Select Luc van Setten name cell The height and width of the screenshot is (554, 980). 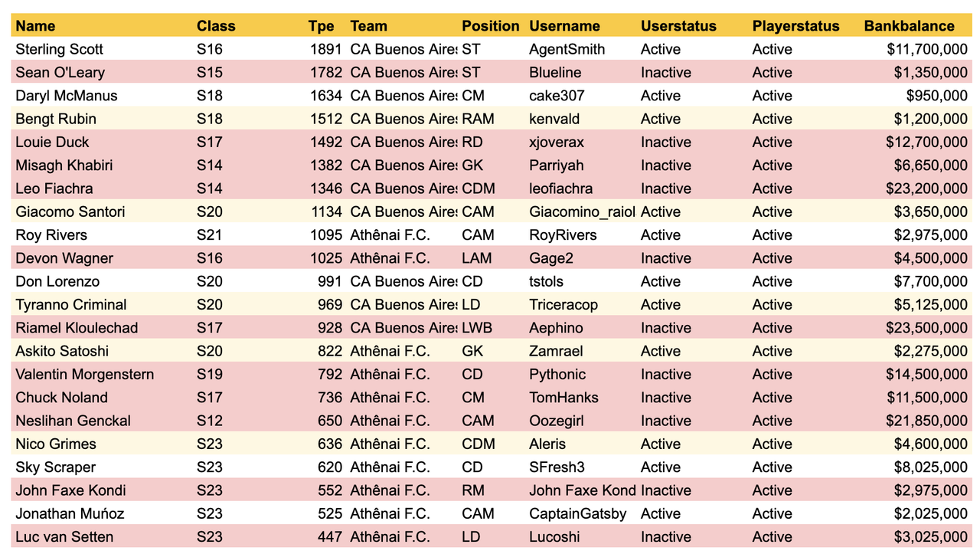(102, 536)
